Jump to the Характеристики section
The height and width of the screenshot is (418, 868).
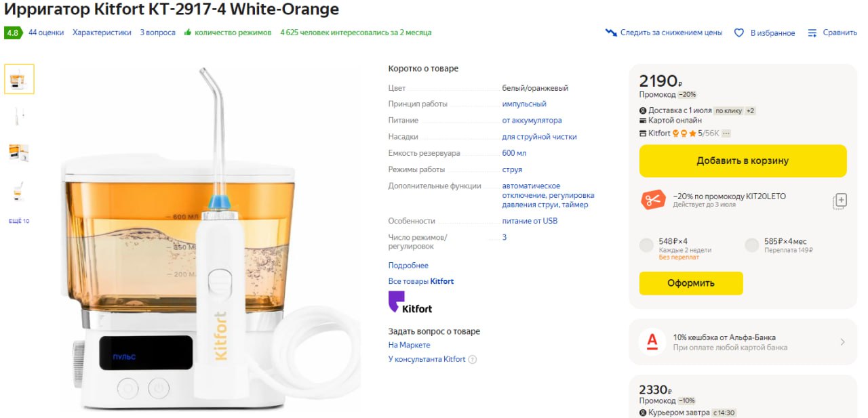pyautogui.click(x=102, y=33)
